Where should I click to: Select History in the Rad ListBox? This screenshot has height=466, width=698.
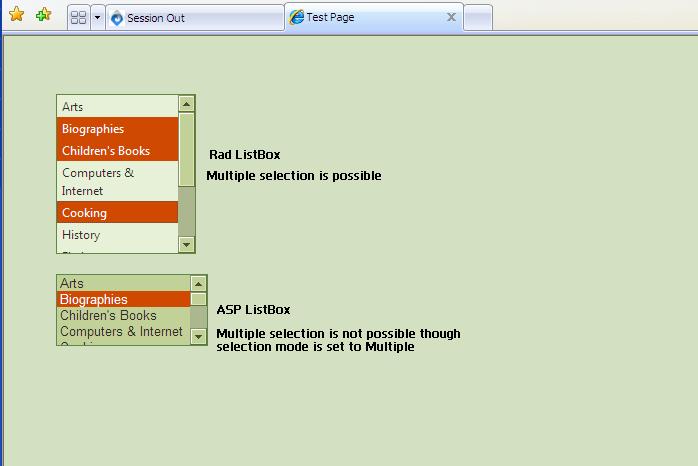[x=118, y=234]
